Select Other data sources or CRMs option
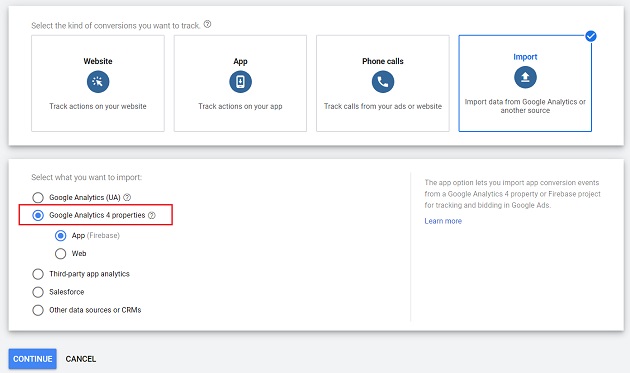 pos(38,310)
